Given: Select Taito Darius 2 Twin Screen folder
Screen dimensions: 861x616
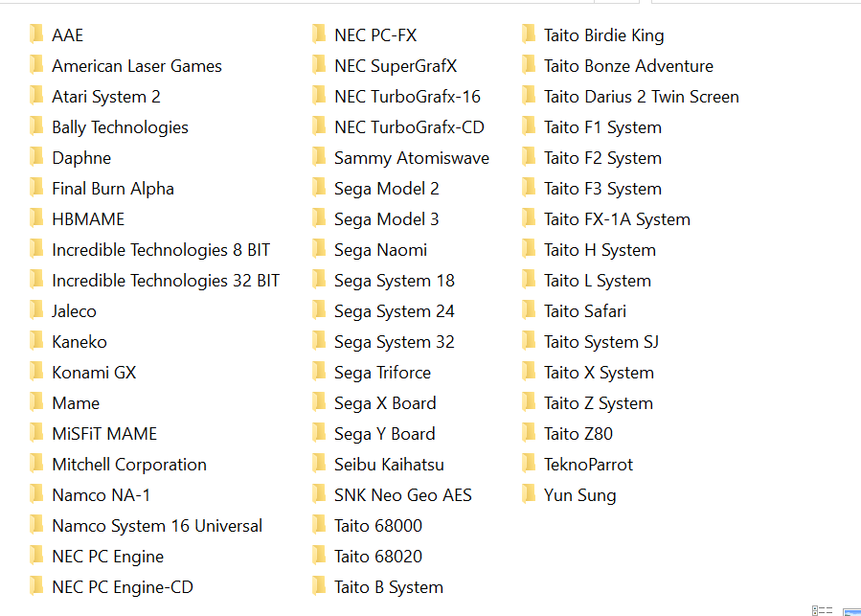Looking at the screenshot, I should click(641, 97).
